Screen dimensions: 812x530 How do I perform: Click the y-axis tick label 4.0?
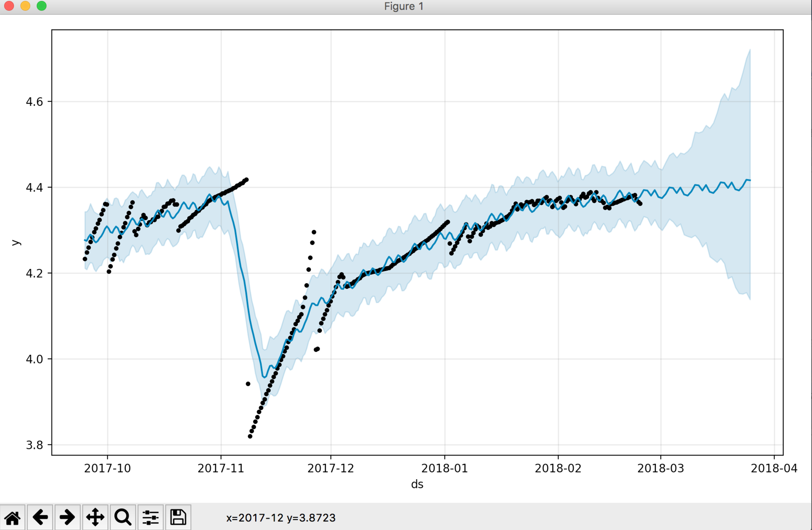click(x=34, y=359)
